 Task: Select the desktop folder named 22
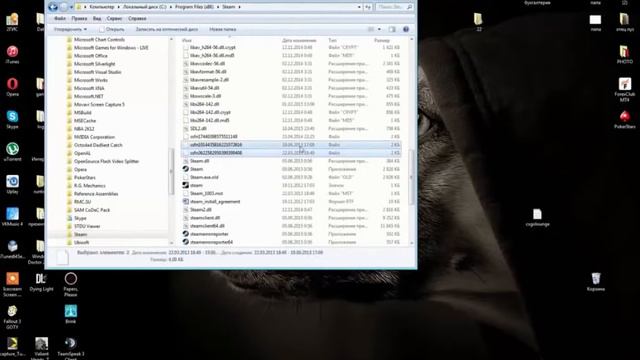click(x=478, y=22)
